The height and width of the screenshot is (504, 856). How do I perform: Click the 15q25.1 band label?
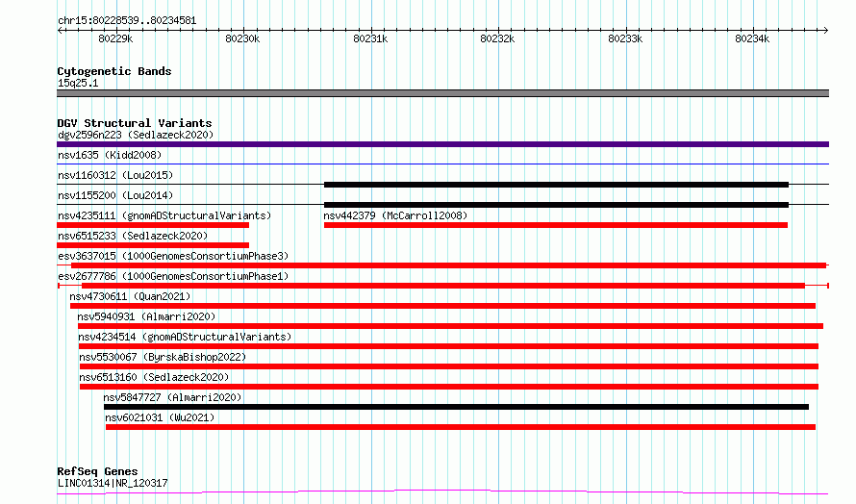point(78,83)
